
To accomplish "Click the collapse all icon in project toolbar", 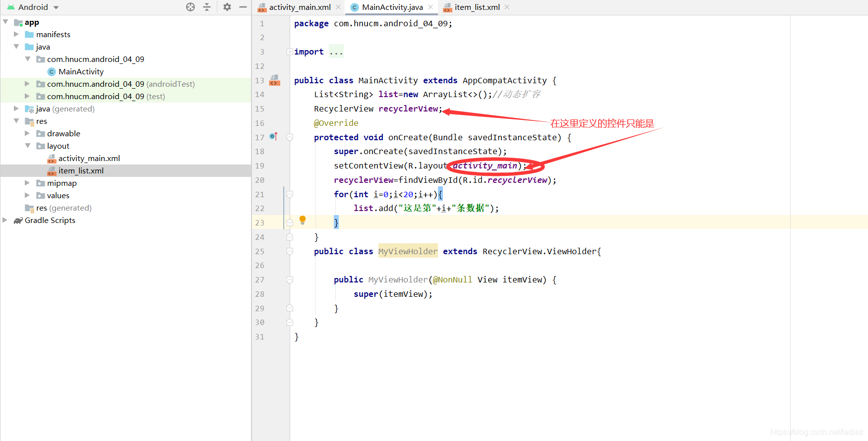I will point(207,7).
